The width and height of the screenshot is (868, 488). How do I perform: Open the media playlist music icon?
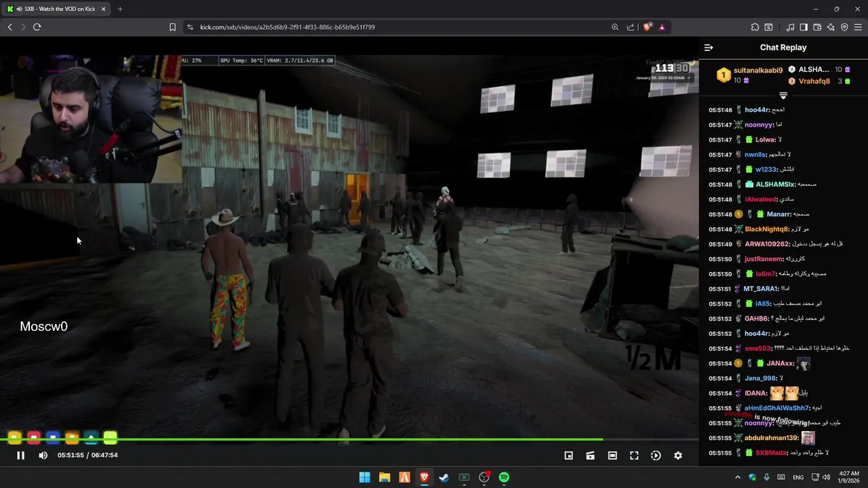(x=790, y=27)
